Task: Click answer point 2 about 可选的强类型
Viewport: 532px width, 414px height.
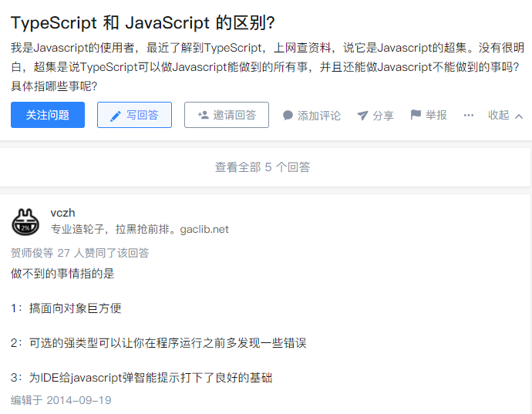Action: point(159,343)
